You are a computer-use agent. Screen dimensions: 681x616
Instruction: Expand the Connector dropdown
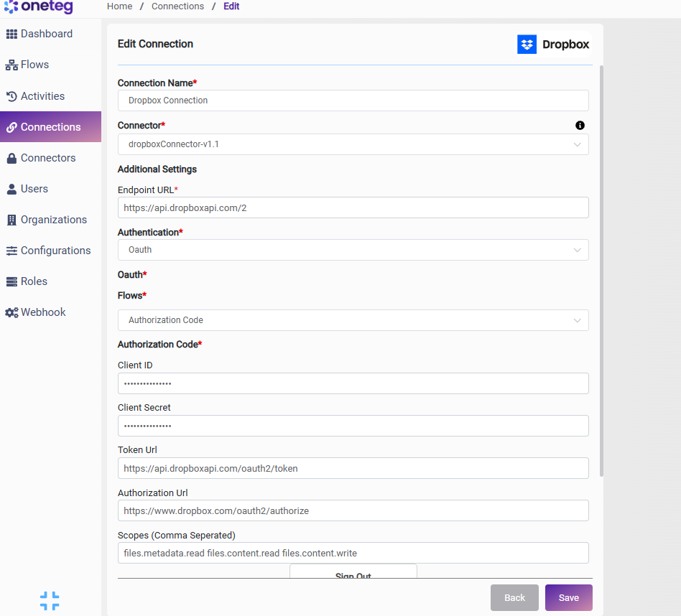point(353,144)
